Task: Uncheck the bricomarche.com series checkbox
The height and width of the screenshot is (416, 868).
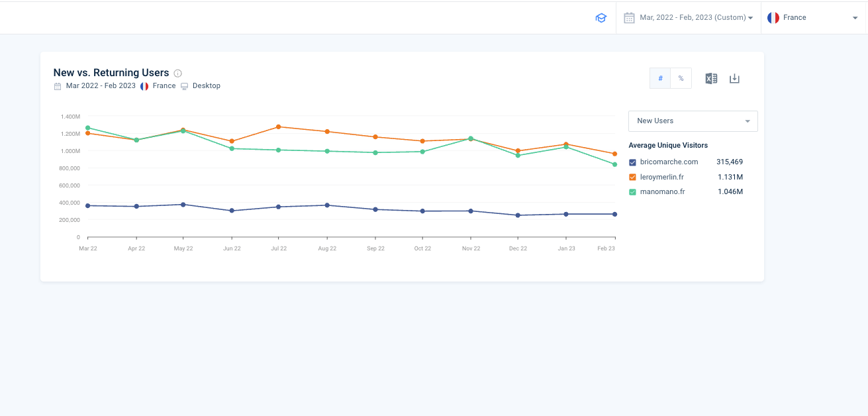Action: point(632,162)
